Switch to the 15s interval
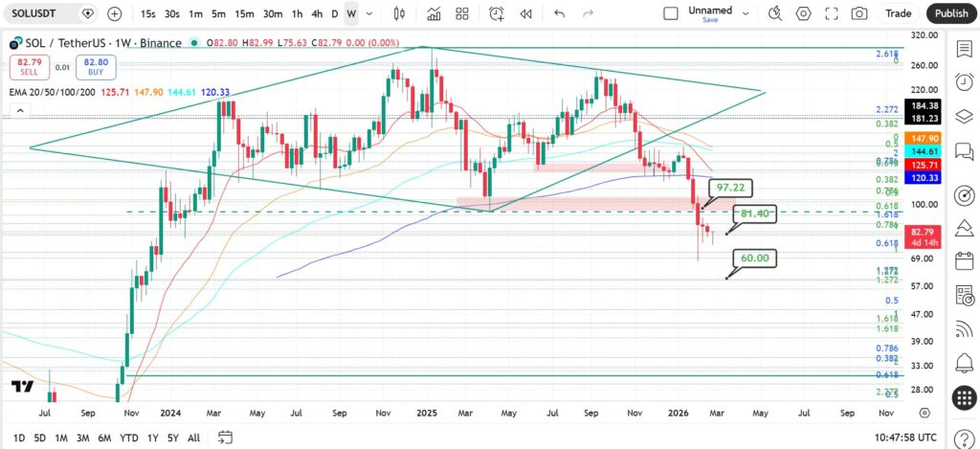The width and height of the screenshot is (980, 449). pos(147,13)
